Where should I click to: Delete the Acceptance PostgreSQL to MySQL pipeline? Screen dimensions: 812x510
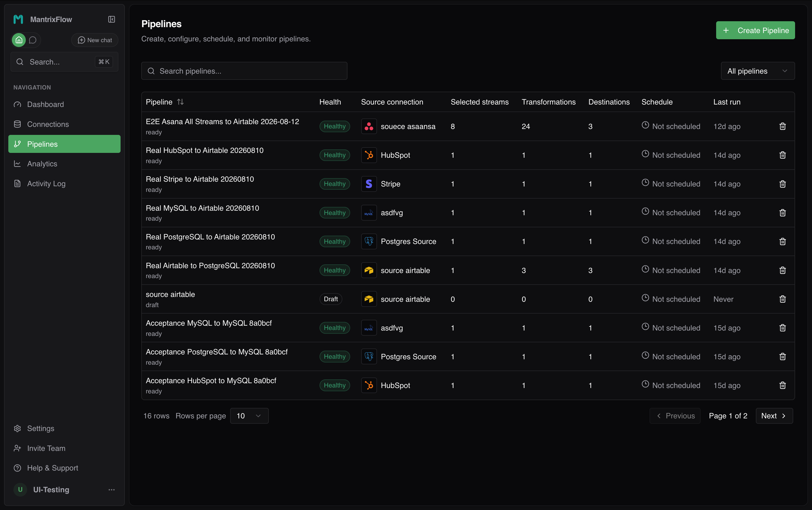click(782, 357)
